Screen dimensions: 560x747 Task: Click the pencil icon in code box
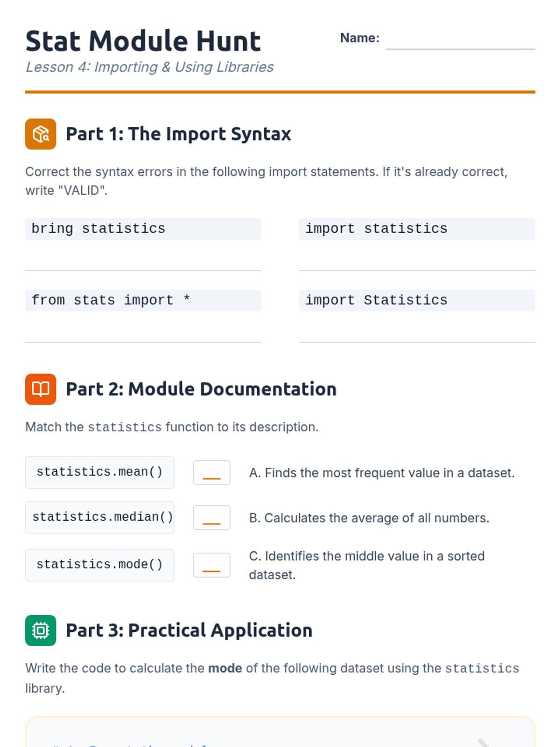483,742
